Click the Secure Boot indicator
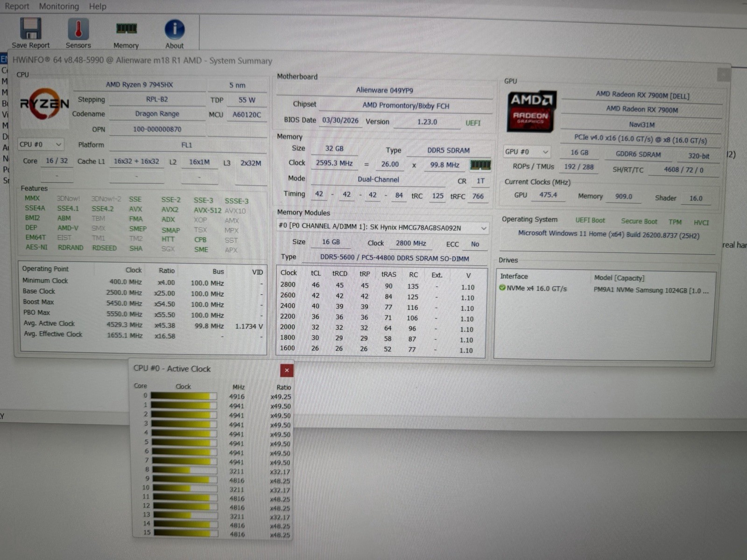Screen dimensions: 747x560 (639, 222)
